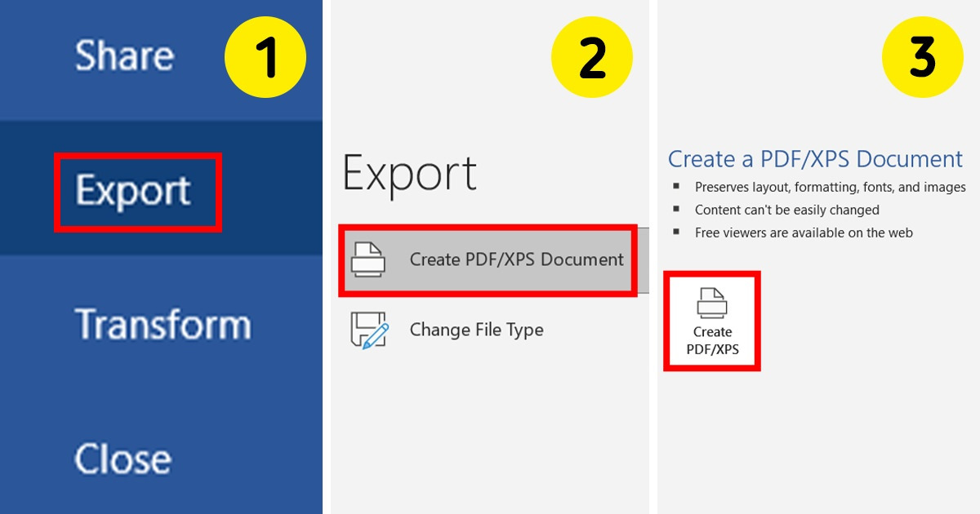Image resolution: width=980 pixels, height=514 pixels.
Task: Choose Close from the sidebar menu
Action: (122, 459)
